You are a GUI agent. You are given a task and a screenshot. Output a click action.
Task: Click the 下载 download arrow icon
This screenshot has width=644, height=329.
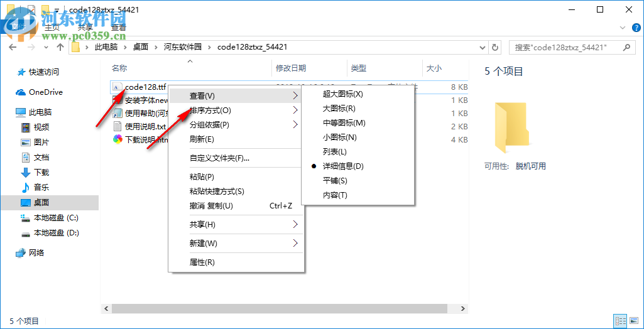26,172
